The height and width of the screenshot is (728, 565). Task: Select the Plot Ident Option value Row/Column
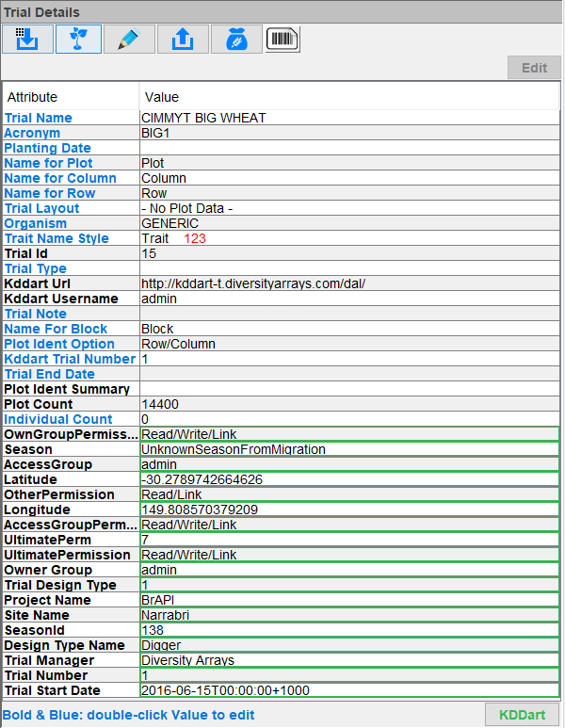[349, 344]
